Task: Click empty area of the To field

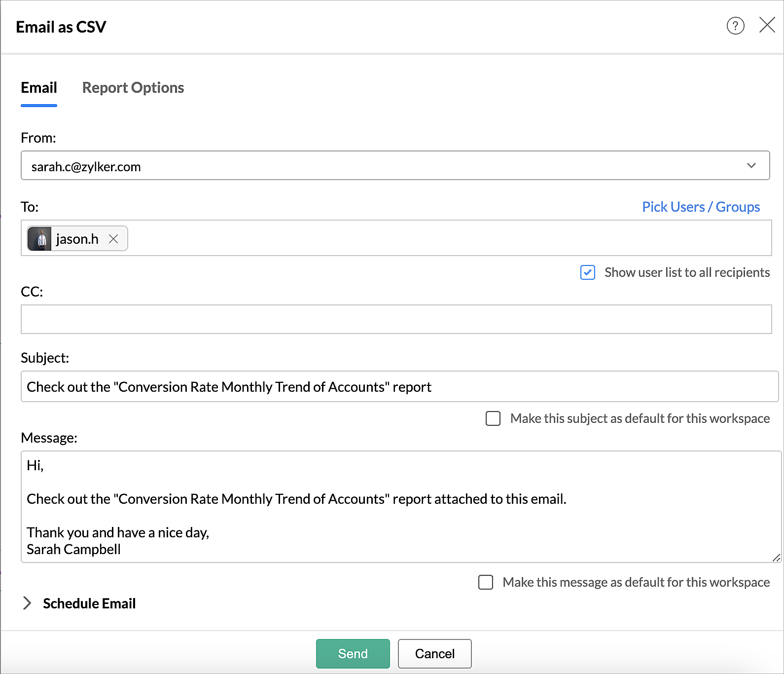Action: click(x=444, y=238)
